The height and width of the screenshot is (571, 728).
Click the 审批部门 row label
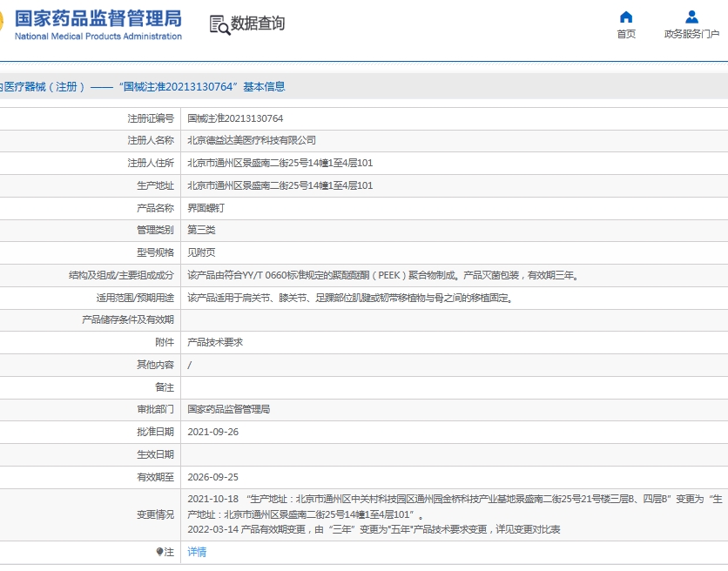pyautogui.click(x=156, y=409)
